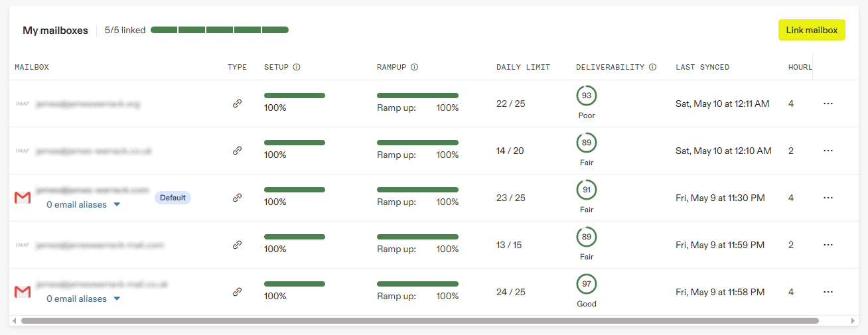This screenshot has width=868, height=335.
Task: Click ramp up progress bar in the 24 / 25 row
Action: [x=417, y=284]
